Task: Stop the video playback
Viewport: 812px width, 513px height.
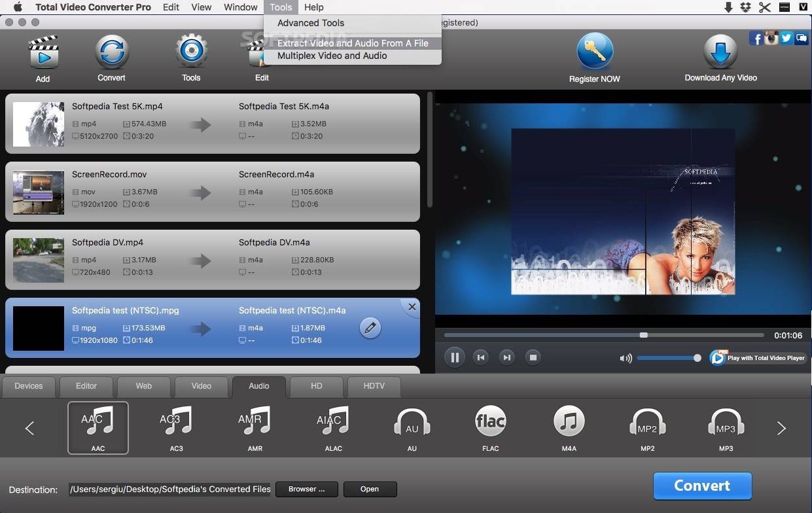Action: click(x=533, y=357)
